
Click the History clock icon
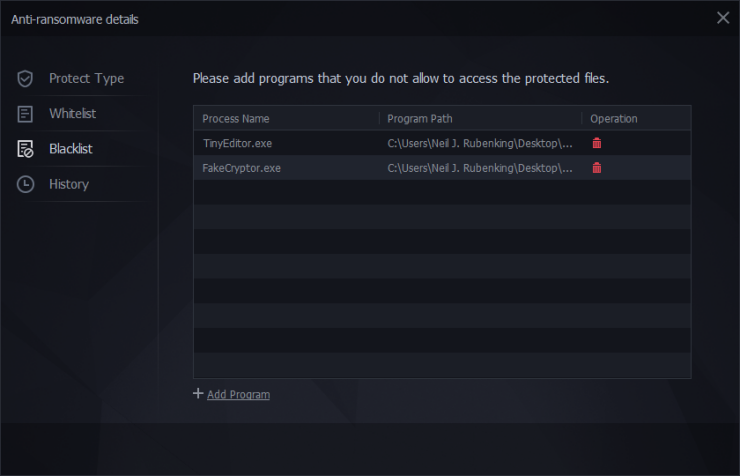coord(26,184)
